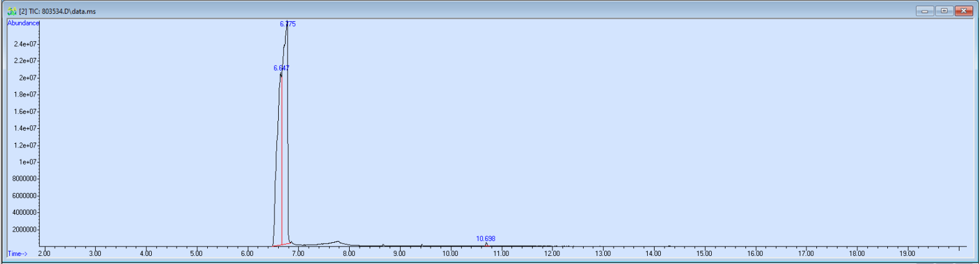Image resolution: width=980 pixels, height=264 pixels.
Task: Click the 19.00 time axis label
Action: (x=907, y=253)
